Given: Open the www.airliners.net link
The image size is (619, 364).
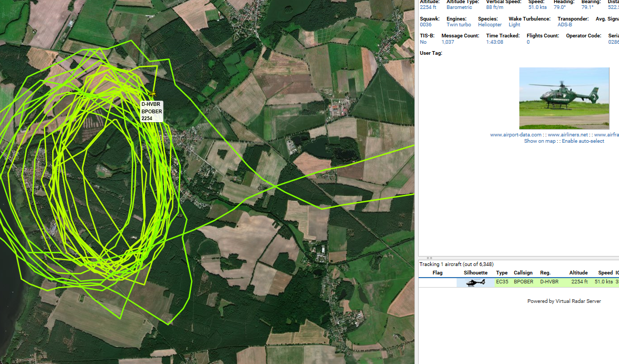Looking at the screenshot, I should [567, 135].
